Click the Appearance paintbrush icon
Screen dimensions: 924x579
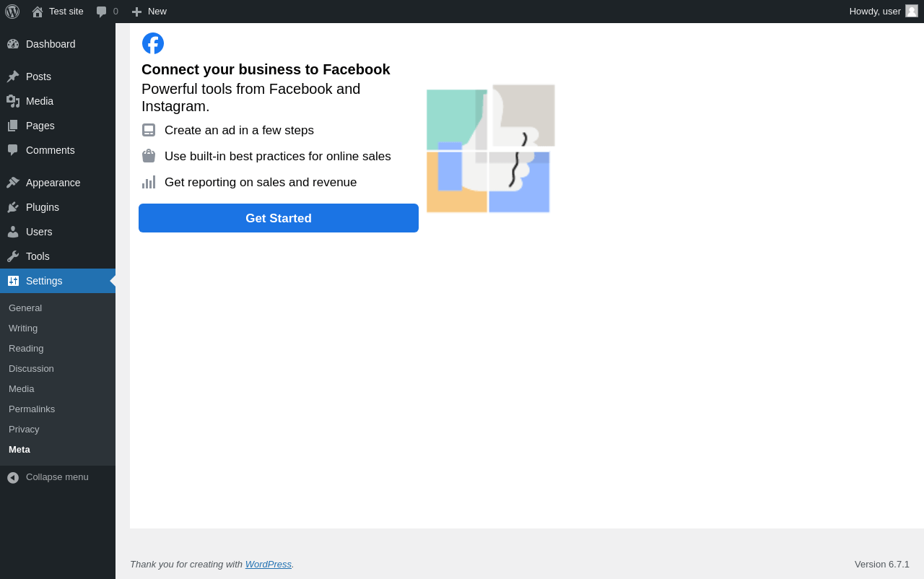click(13, 183)
